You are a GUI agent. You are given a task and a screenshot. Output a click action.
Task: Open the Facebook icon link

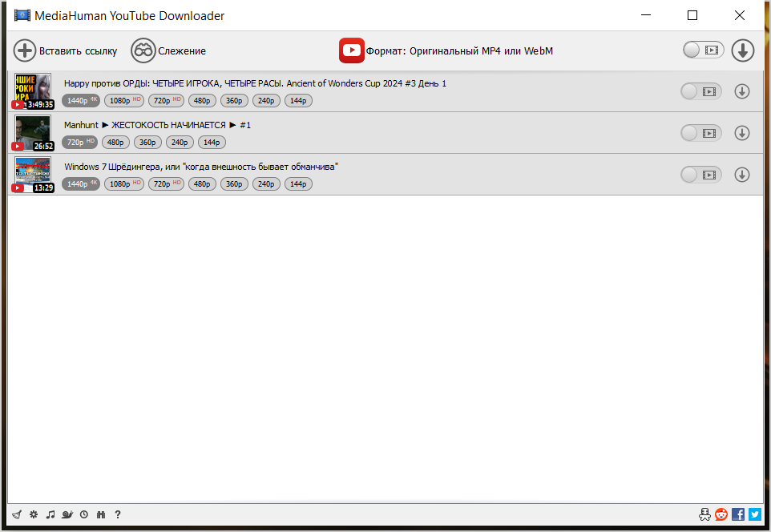(738, 514)
